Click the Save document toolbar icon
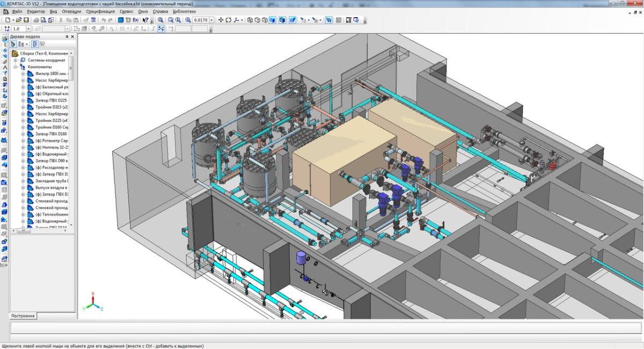Image resolution: width=644 pixels, height=349 pixels. 26,20
